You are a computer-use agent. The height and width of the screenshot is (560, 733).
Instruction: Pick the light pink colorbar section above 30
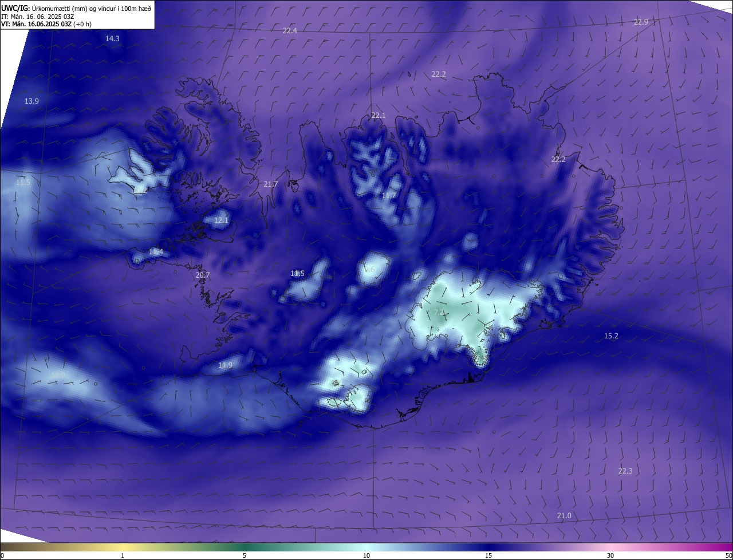[610, 547]
